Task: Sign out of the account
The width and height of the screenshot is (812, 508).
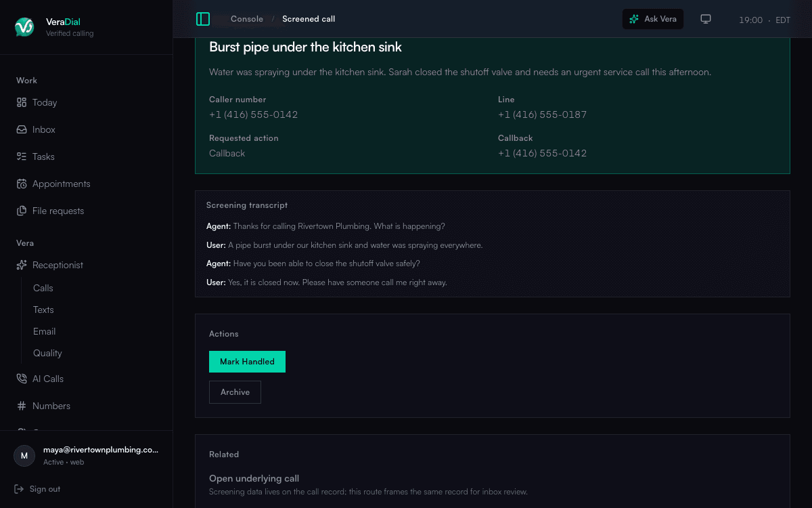Action: [x=38, y=489]
